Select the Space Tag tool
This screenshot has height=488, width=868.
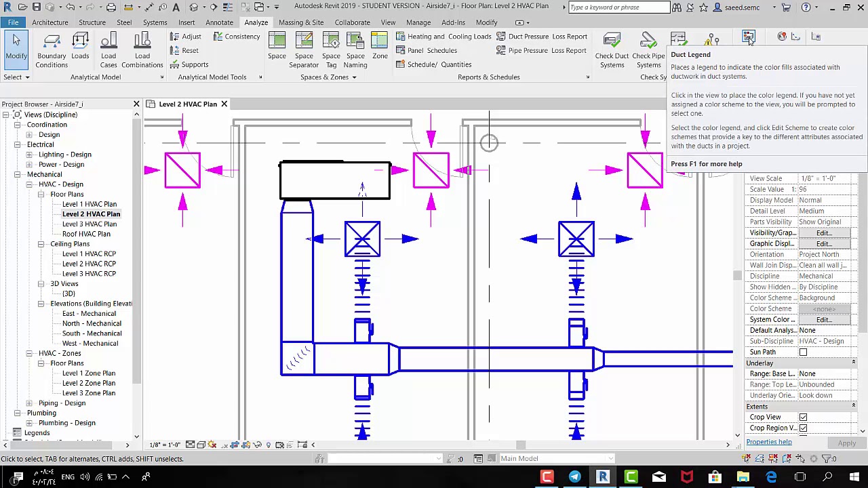click(331, 51)
